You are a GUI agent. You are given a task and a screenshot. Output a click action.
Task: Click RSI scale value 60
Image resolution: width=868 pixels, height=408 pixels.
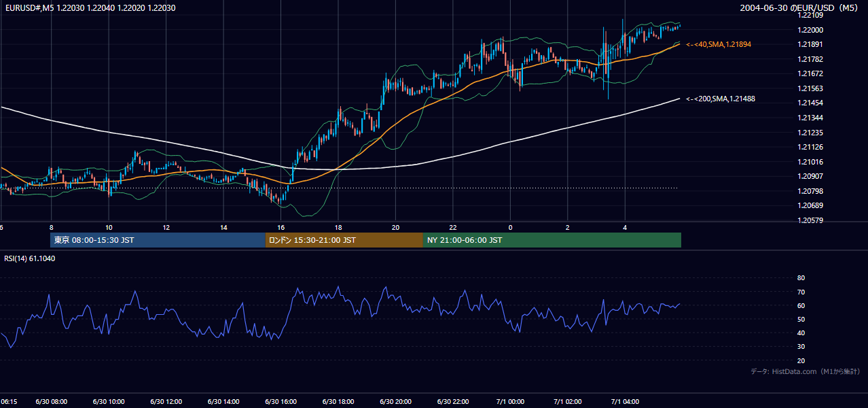click(x=801, y=305)
